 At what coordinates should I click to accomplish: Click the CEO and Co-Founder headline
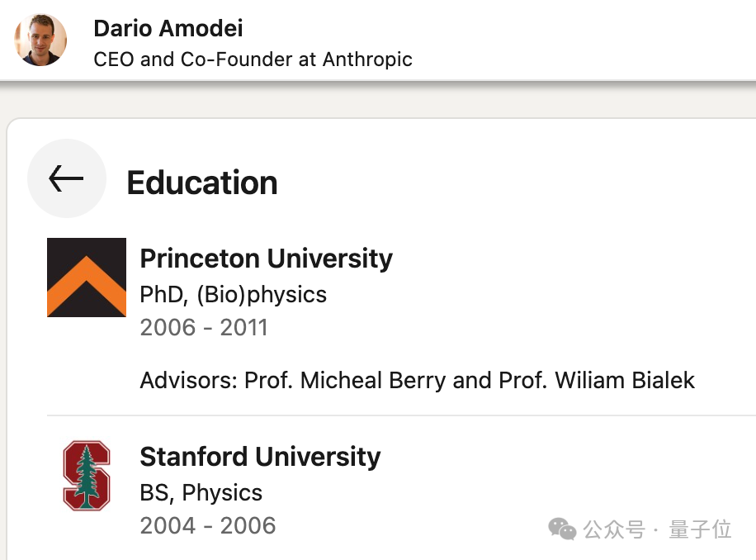[253, 59]
